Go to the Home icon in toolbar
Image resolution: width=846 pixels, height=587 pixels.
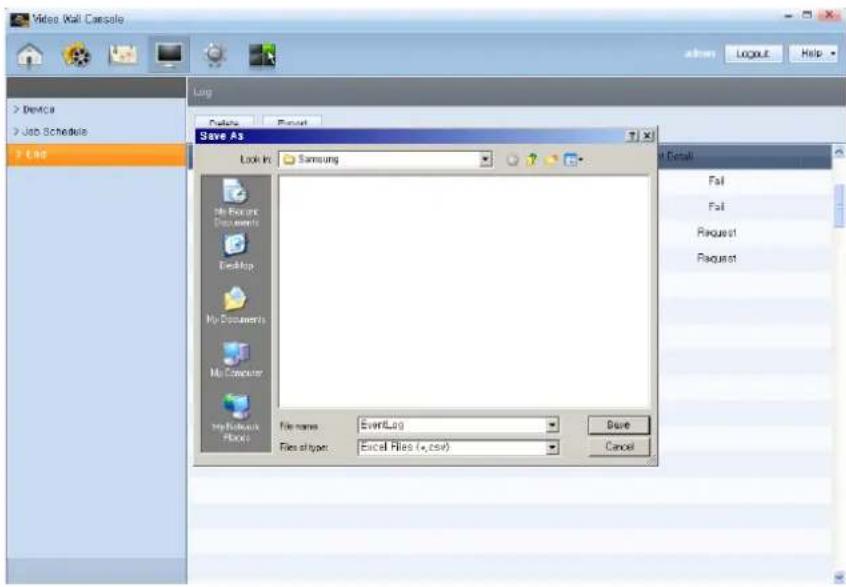pos(30,55)
